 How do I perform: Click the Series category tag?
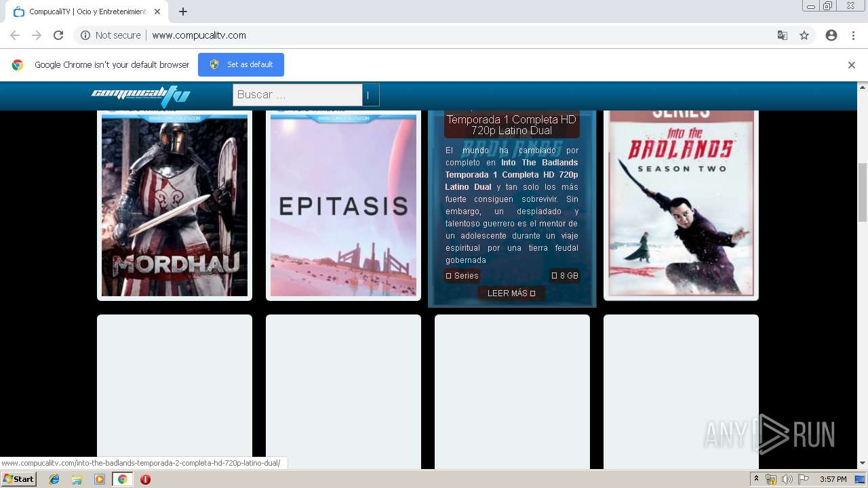point(462,276)
